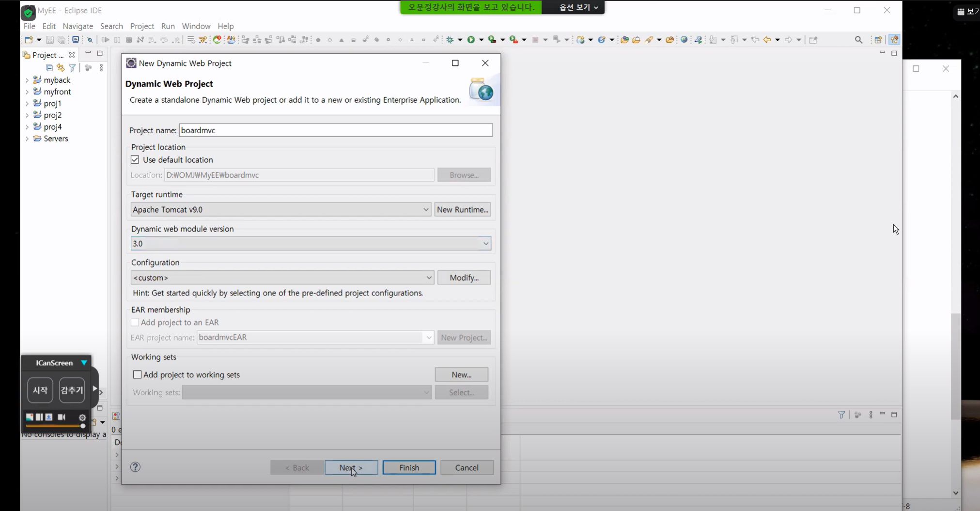Open the File menu

point(29,26)
